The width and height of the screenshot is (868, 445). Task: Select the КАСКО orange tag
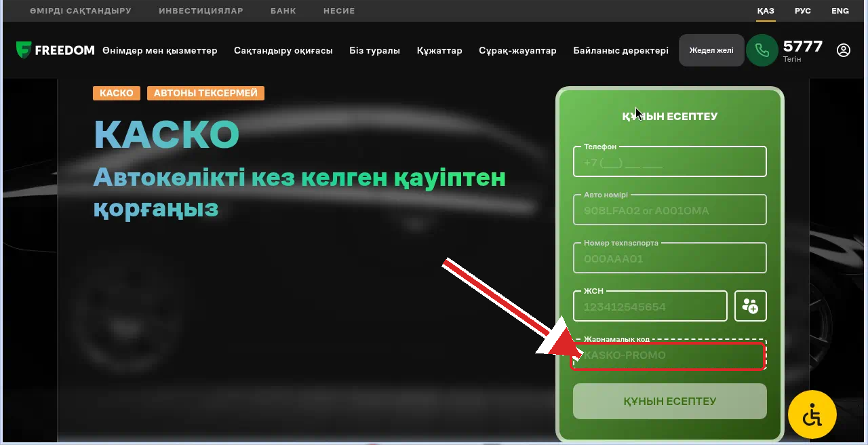(117, 93)
